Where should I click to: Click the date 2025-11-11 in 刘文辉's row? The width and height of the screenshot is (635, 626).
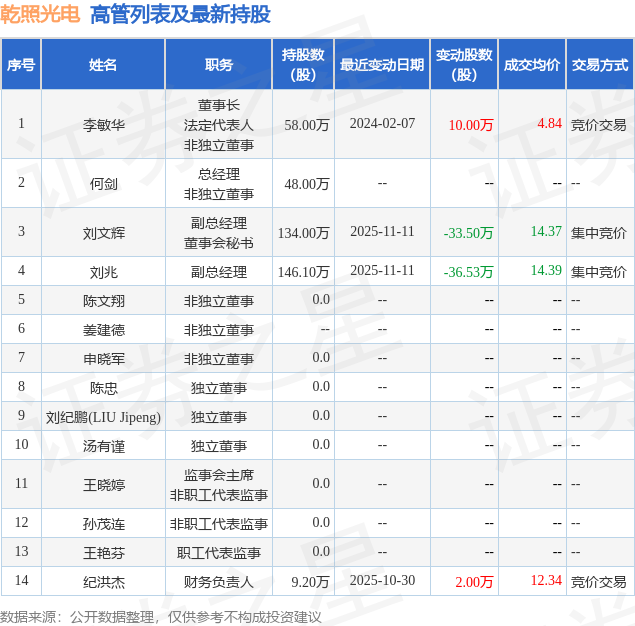[x=382, y=231]
